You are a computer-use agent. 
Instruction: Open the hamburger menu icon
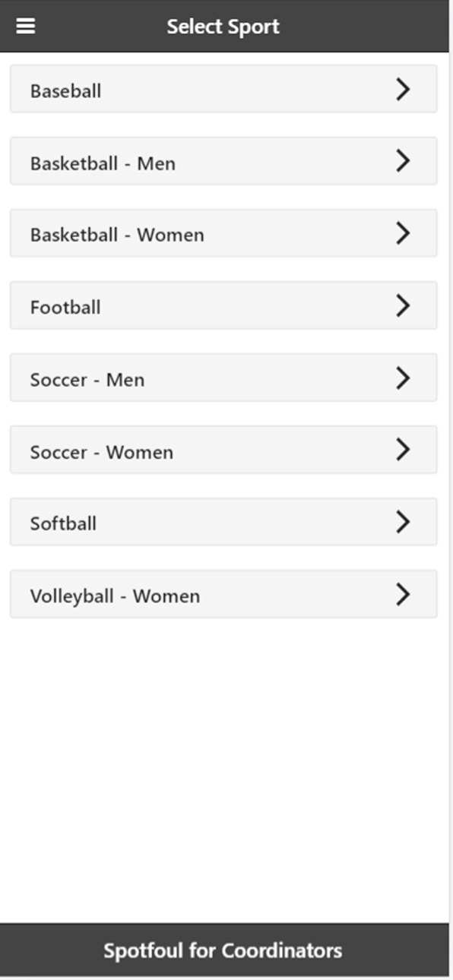click(x=26, y=26)
